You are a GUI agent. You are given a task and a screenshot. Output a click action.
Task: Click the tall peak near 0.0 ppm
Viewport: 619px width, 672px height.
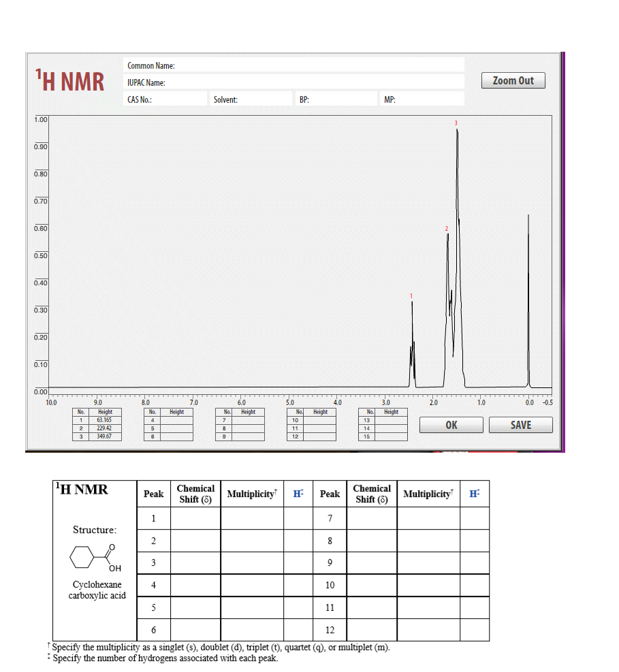pyautogui.click(x=528, y=300)
